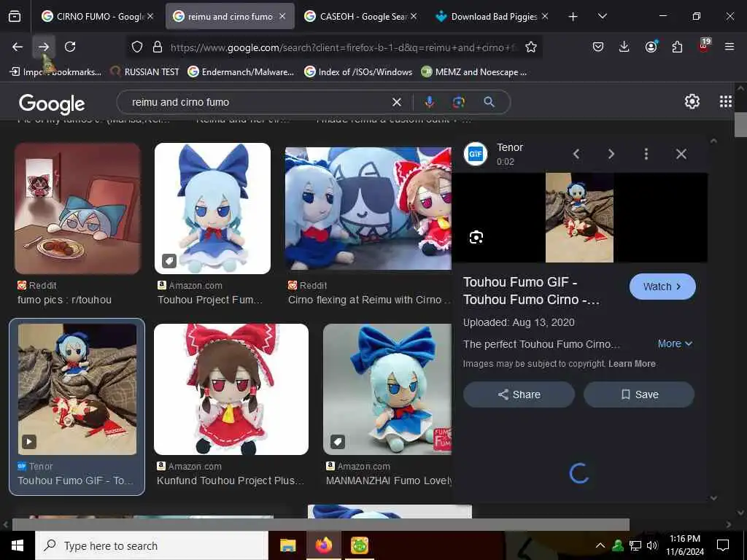Open Firefox downloads panel

[x=624, y=47]
